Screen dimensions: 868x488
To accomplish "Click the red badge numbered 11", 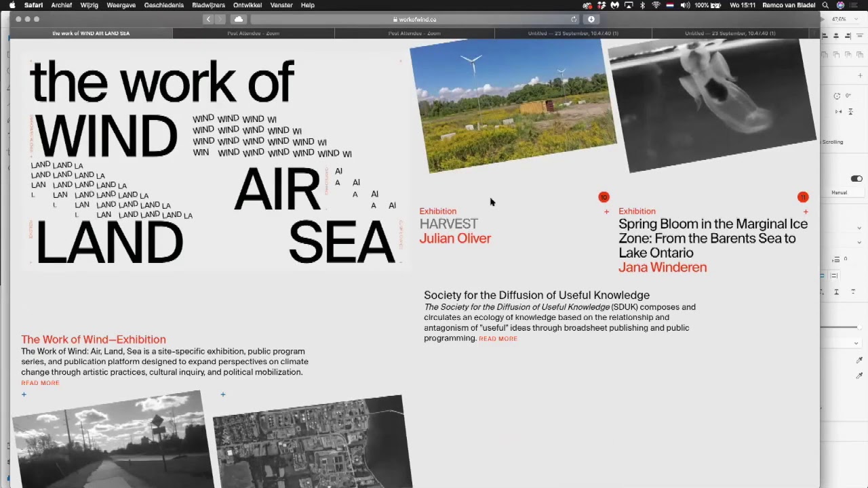I will pos(803,197).
